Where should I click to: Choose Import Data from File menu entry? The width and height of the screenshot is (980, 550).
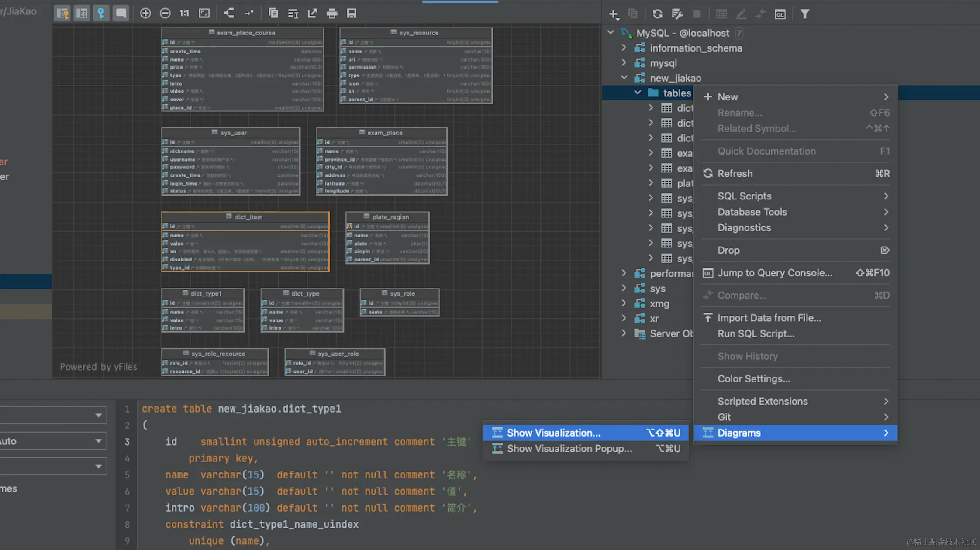769,318
